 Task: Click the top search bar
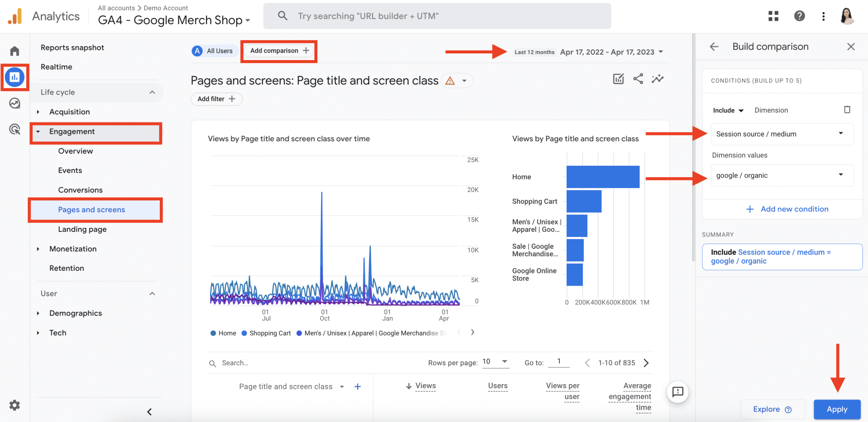coord(437,16)
